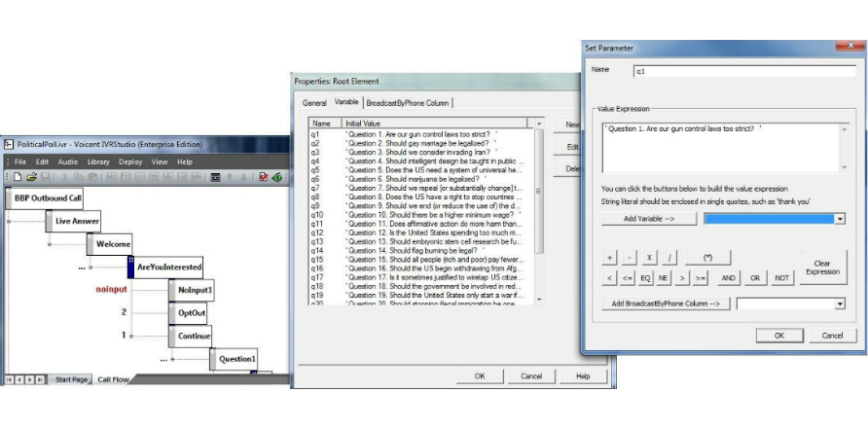Move element up with the up arrow icon
Image resolution: width=868 pixels, height=428 pixels.
(230, 177)
